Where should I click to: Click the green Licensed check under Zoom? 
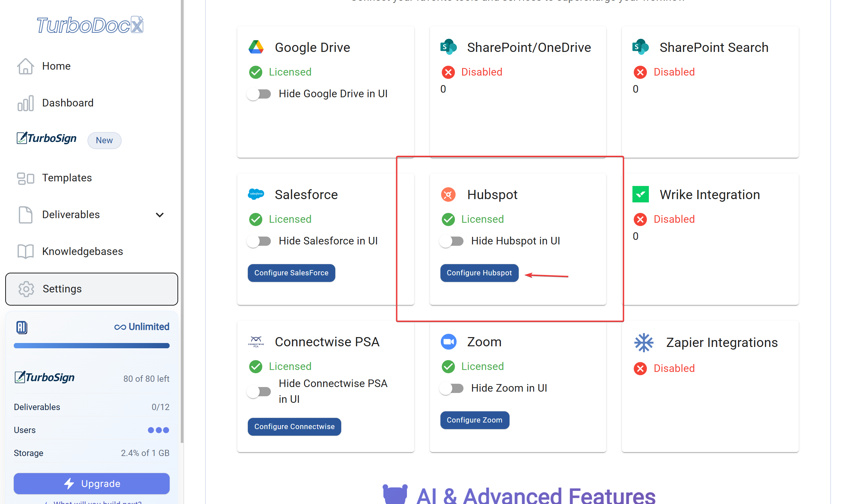(448, 366)
